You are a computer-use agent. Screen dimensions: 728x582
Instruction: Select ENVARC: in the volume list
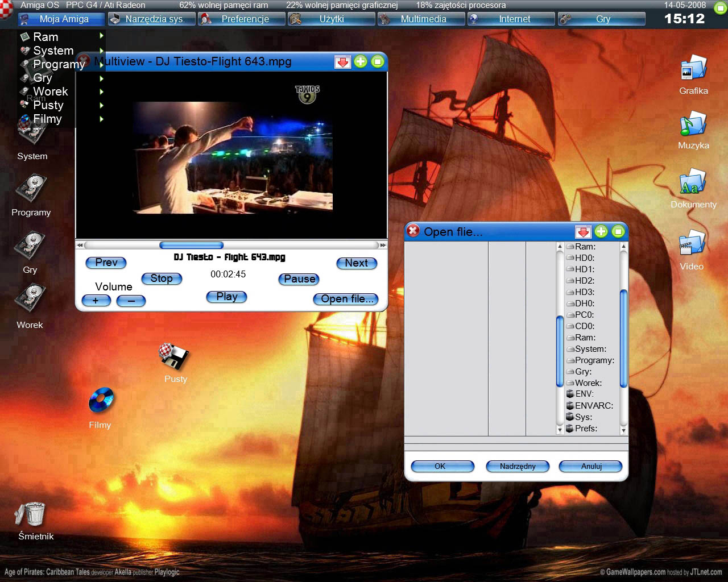tap(589, 406)
